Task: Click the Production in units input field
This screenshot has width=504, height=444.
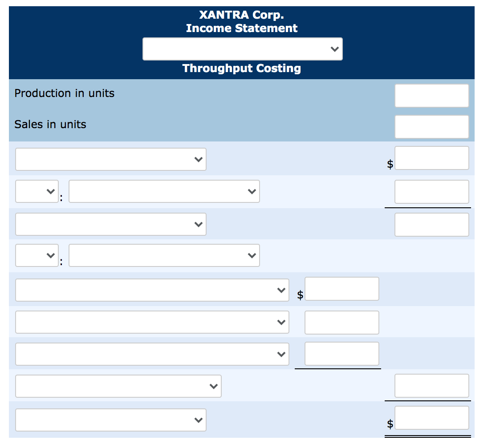Action: (431, 95)
